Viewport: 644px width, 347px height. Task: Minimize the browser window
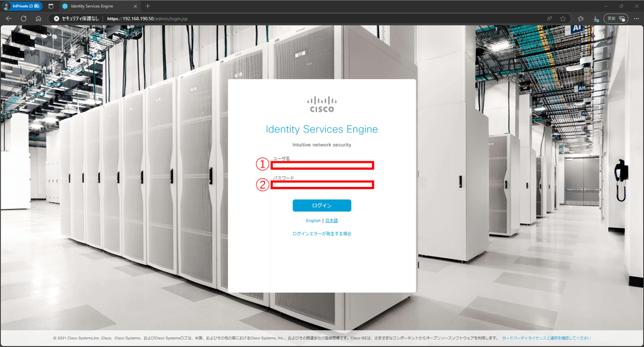coord(606,6)
